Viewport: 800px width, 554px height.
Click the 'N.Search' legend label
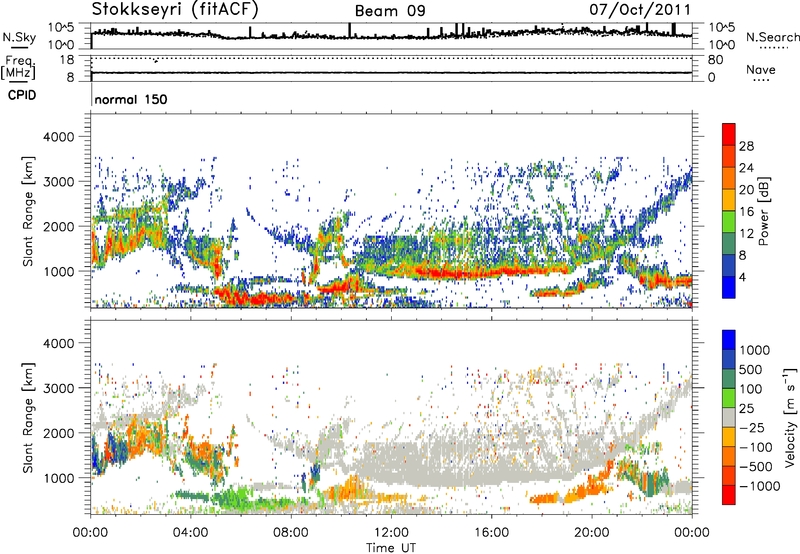772,37
